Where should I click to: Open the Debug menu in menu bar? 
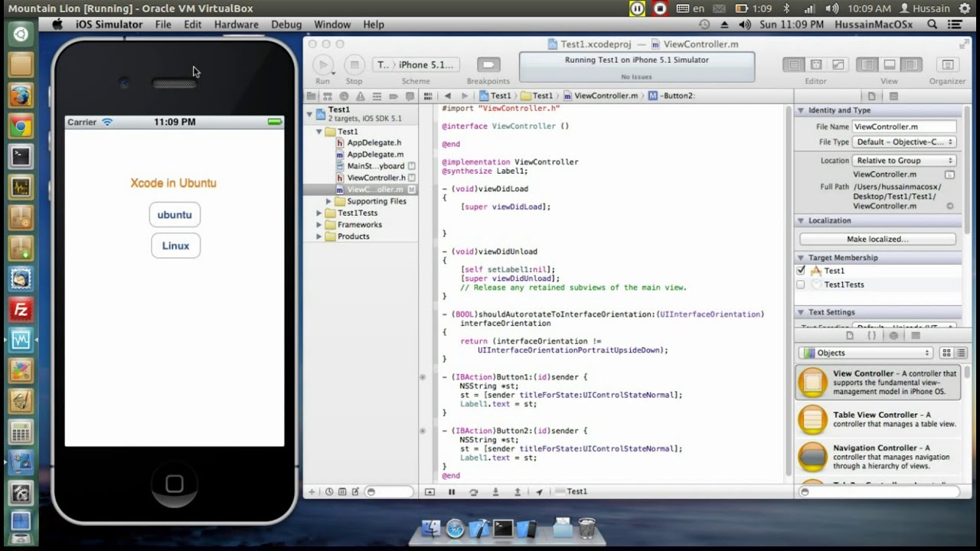click(x=286, y=24)
